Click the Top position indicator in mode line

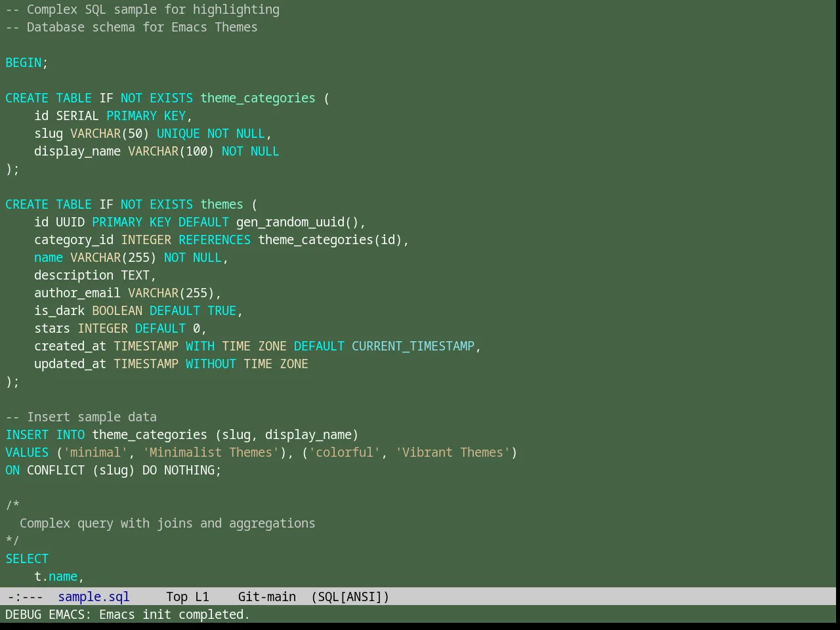pos(177,597)
